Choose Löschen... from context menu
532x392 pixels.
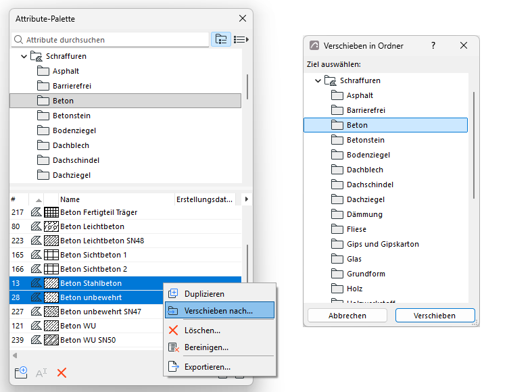(x=220, y=330)
